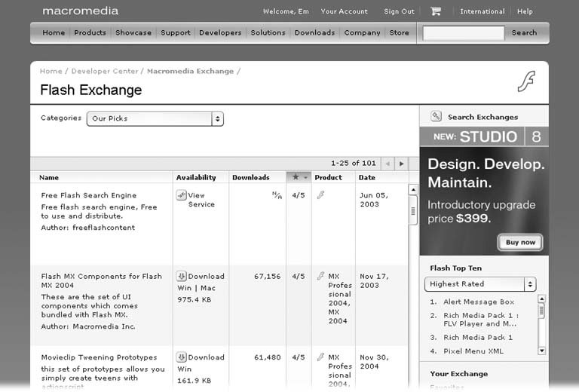Click the Sign Out link
The width and height of the screenshot is (579, 392).
pyautogui.click(x=399, y=11)
